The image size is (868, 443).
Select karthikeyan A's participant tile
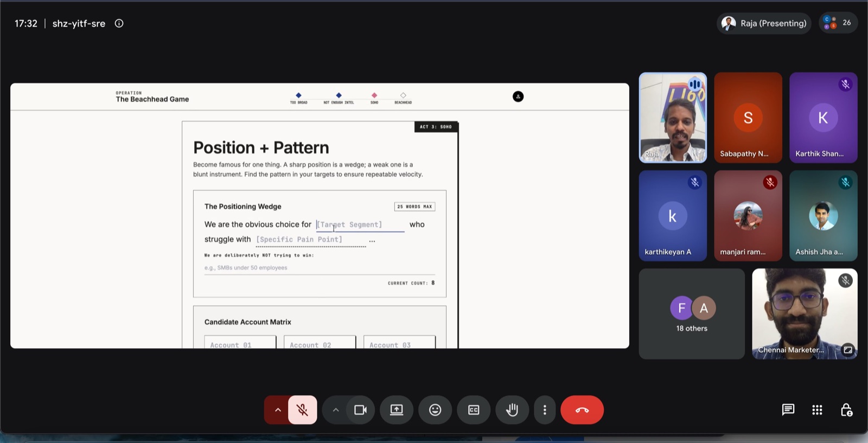click(x=673, y=216)
